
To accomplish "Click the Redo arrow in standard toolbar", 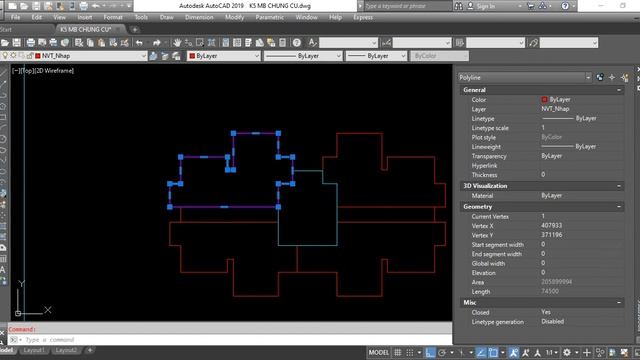I will 157,43.
